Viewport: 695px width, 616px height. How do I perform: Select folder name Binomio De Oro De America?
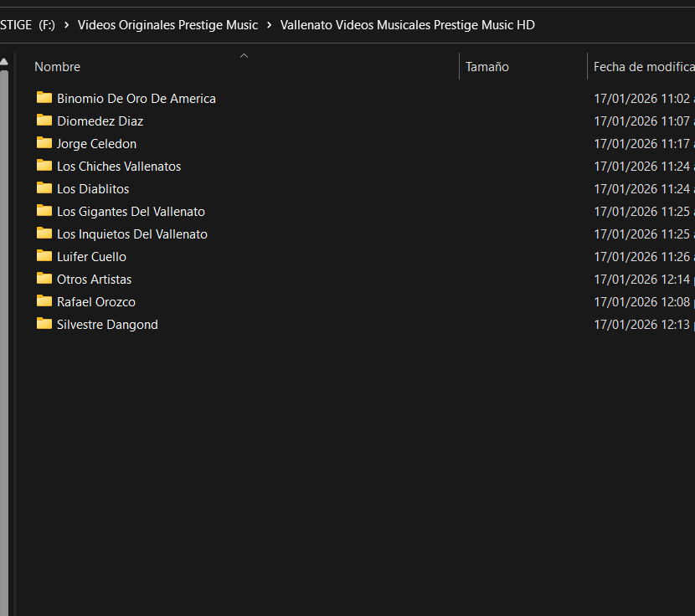pos(136,99)
